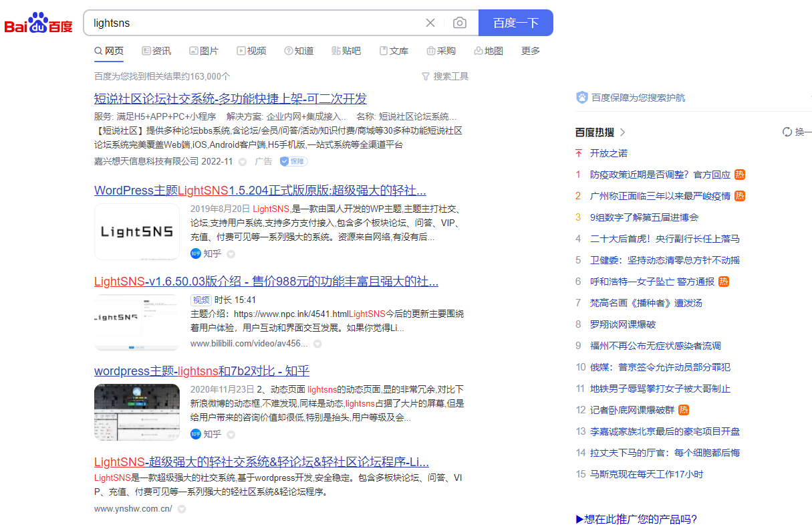
Task: Click 热 badge beside 记者卧底网课爆破群
Action: tap(684, 410)
